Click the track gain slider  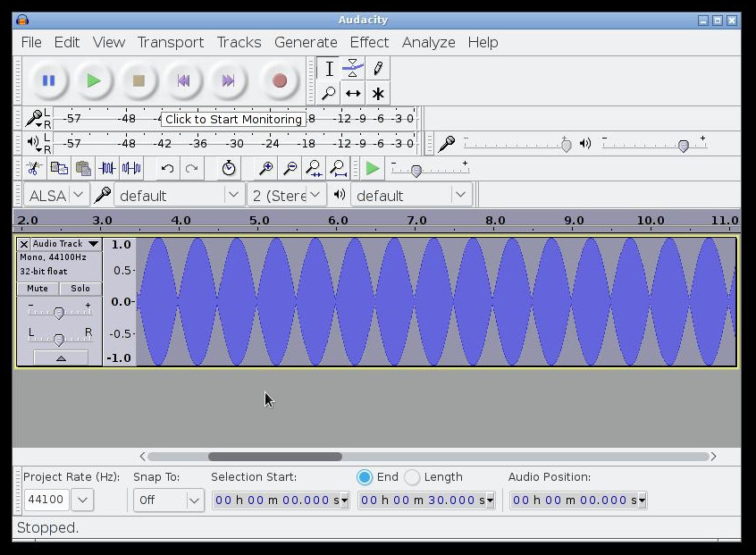59,313
